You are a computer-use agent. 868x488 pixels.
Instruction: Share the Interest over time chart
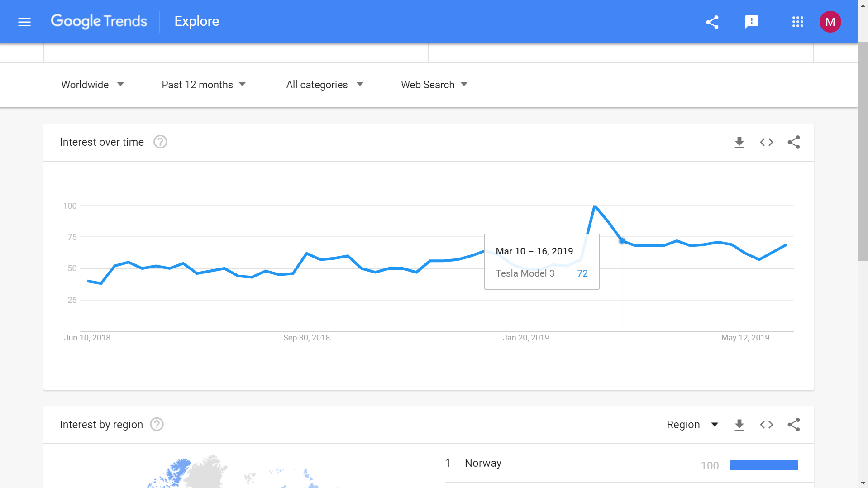tap(794, 143)
